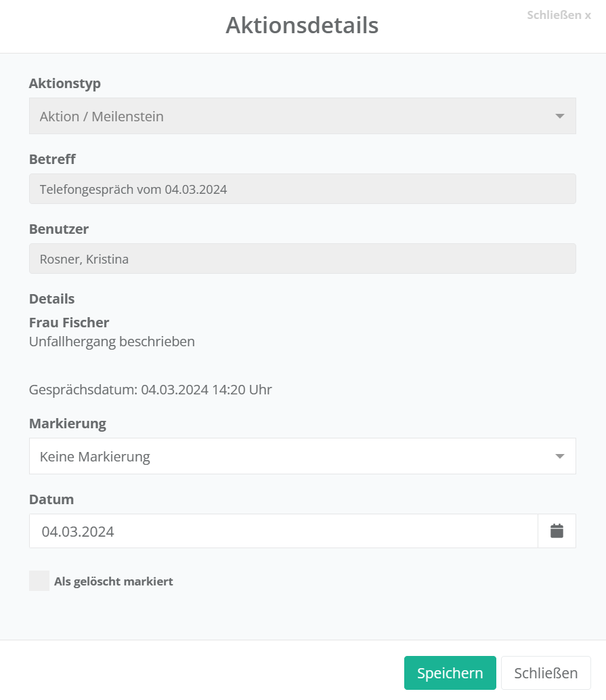606x700 pixels.
Task: Click the 'Unfallhergang beschrieben' text
Action: [x=112, y=342]
